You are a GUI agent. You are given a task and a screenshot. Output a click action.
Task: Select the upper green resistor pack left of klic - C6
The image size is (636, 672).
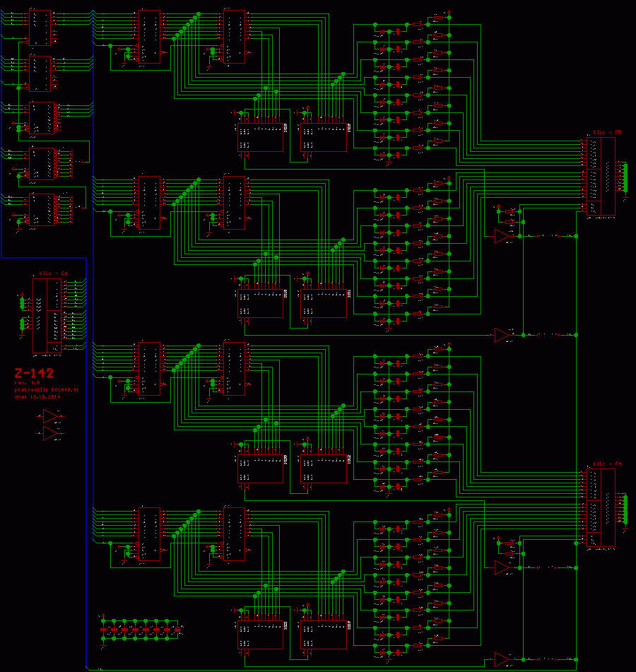click(x=22, y=303)
